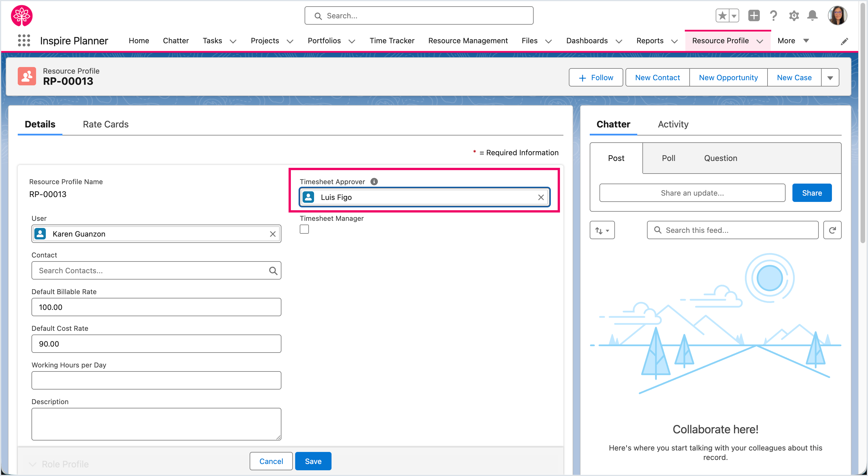The height and width of the screenshot is (476, 868).
Task: Expand more record actions dropdown
Action: pyautogui.click(x=830, y=78)
